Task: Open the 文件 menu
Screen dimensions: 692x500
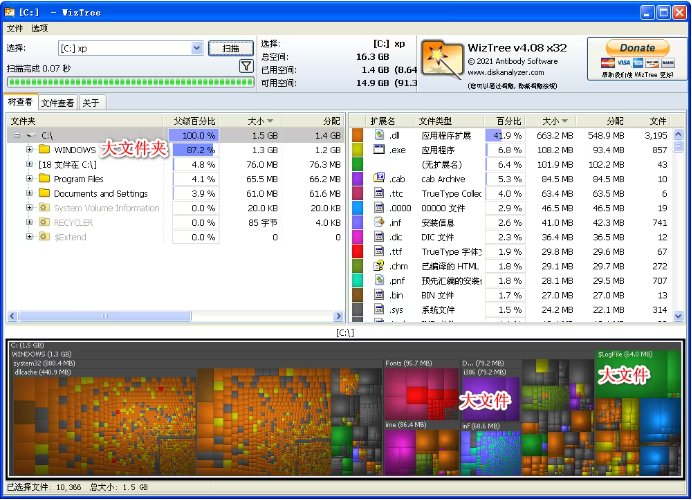Action: (15, 28)
